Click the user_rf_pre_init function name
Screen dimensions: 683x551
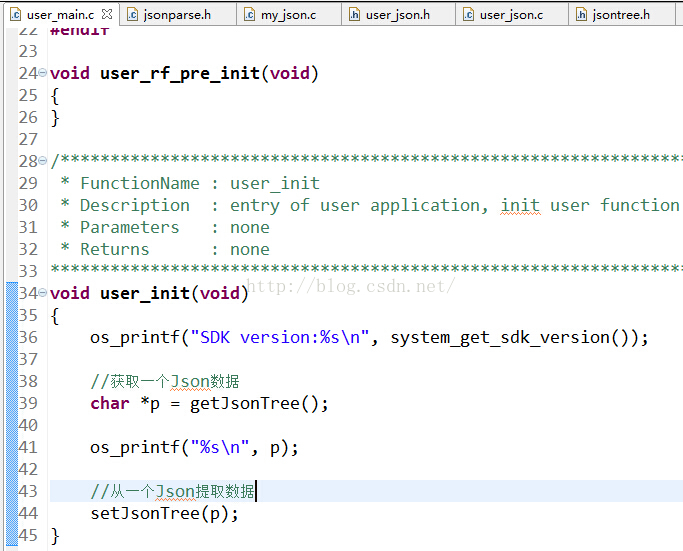click(180, 73)
